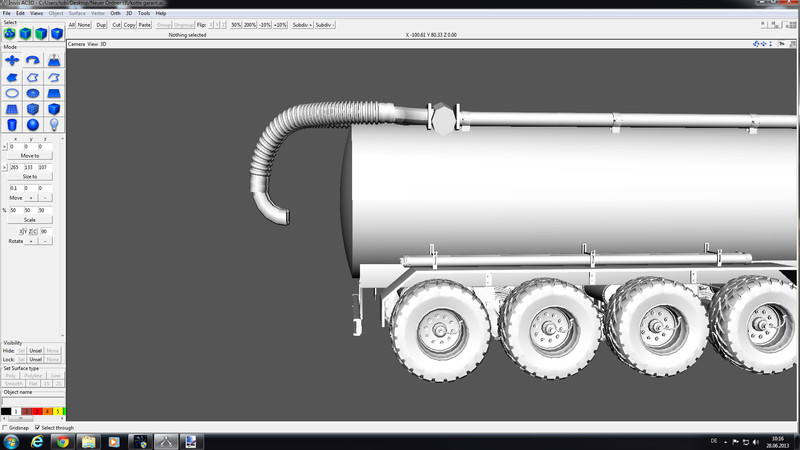Click the Size to button
Viewport: 800px width, 450px height.
tap(30, 177)
